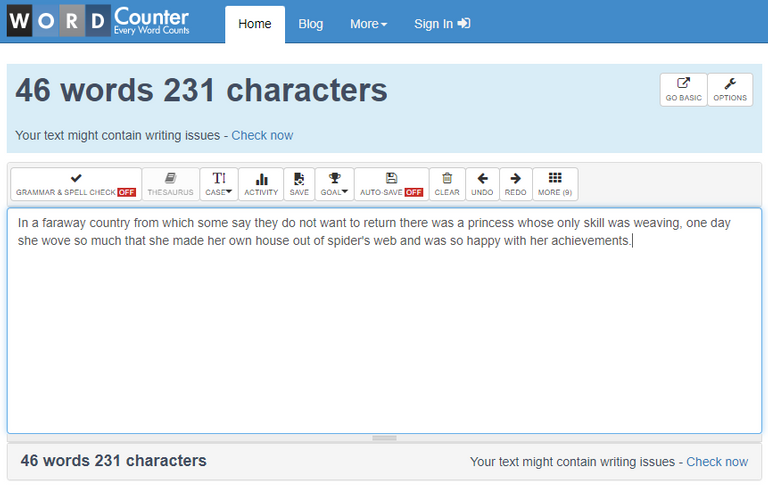768x486 pixels.
Task: Switch to Go Basic view
Action: [x=683, y=90]
